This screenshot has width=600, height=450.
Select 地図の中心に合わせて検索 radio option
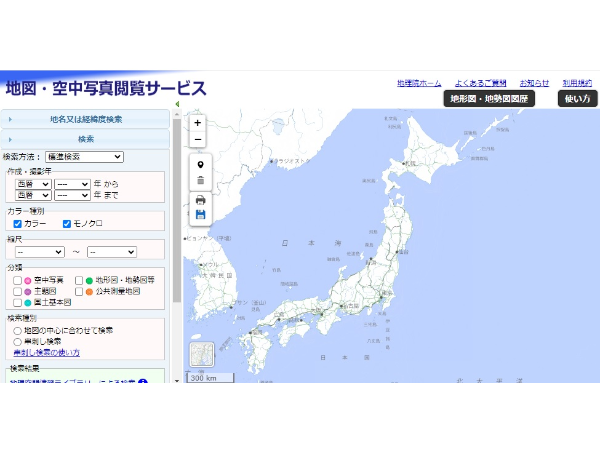[17, 331]
